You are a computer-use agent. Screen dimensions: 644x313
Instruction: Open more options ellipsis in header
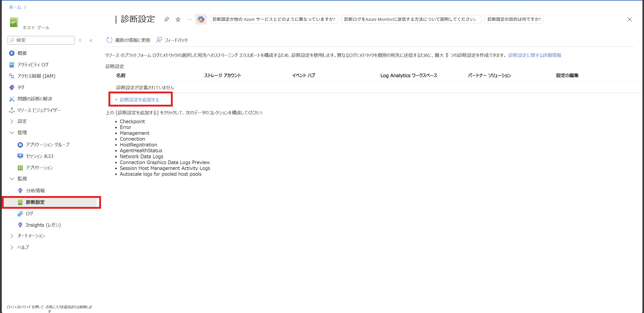pos(189,19)
